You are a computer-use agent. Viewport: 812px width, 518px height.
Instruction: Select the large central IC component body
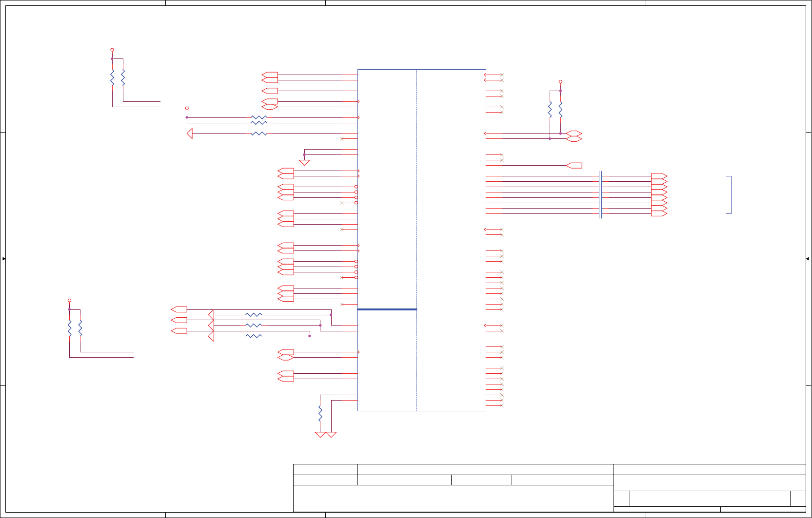coord(422,240)
